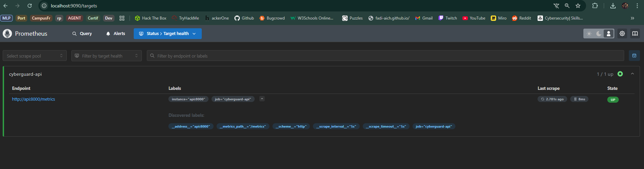Open rp bookmark folder

59,18
